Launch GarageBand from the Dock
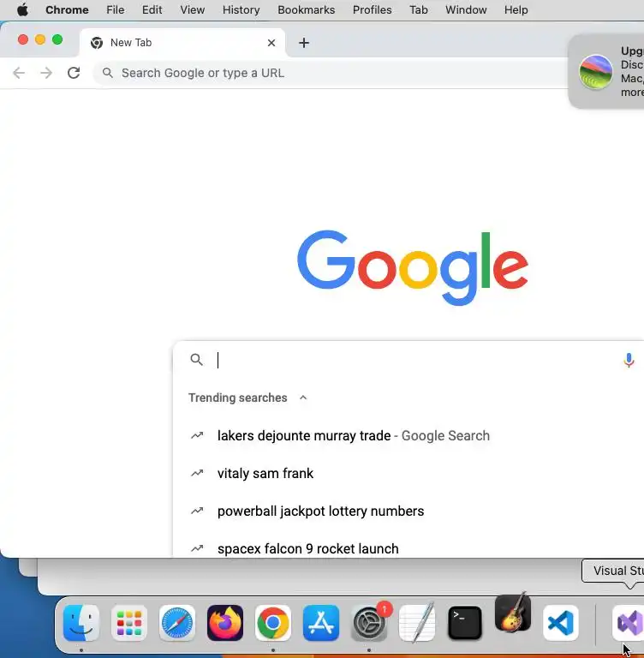 click(513, 613)
